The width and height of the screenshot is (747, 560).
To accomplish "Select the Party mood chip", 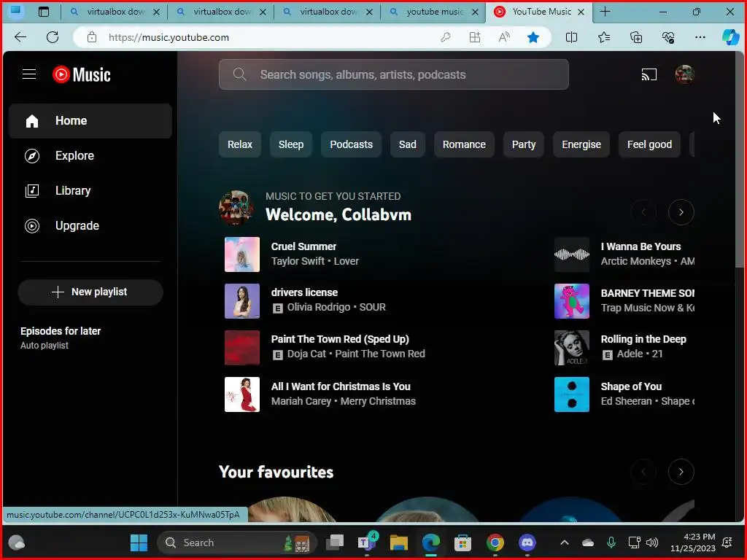I will point(524,144).
